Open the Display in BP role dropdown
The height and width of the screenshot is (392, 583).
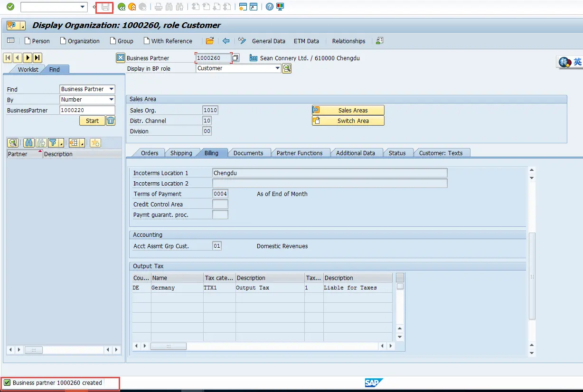pos(278,68)
